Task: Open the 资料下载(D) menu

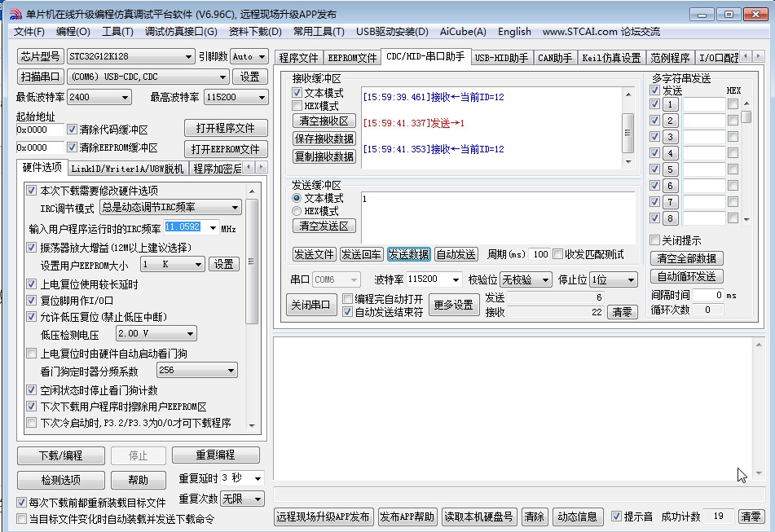Action: click(254, 32)
